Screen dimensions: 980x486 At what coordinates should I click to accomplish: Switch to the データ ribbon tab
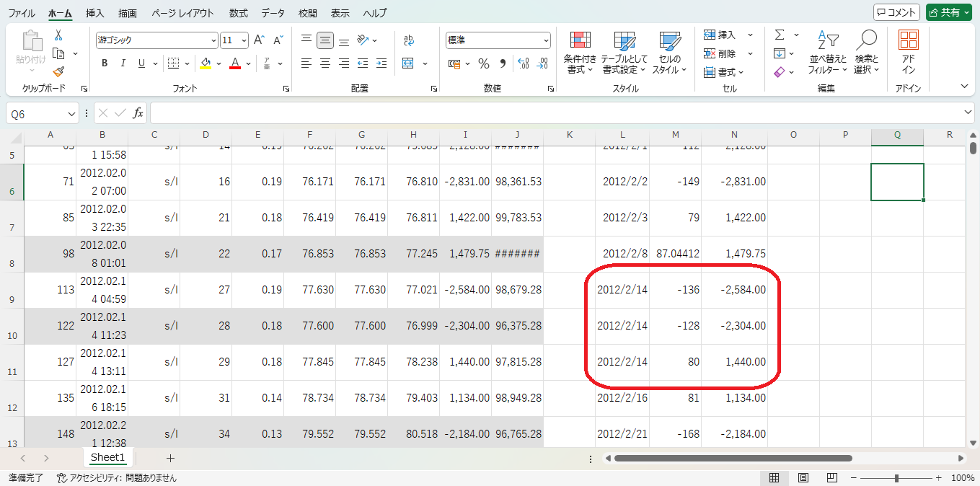coord(273,13)
